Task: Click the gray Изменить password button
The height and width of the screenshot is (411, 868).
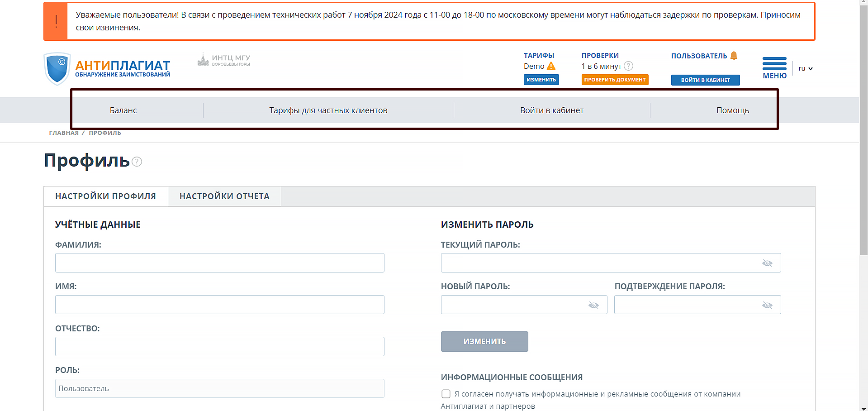Action: (484, 341)
